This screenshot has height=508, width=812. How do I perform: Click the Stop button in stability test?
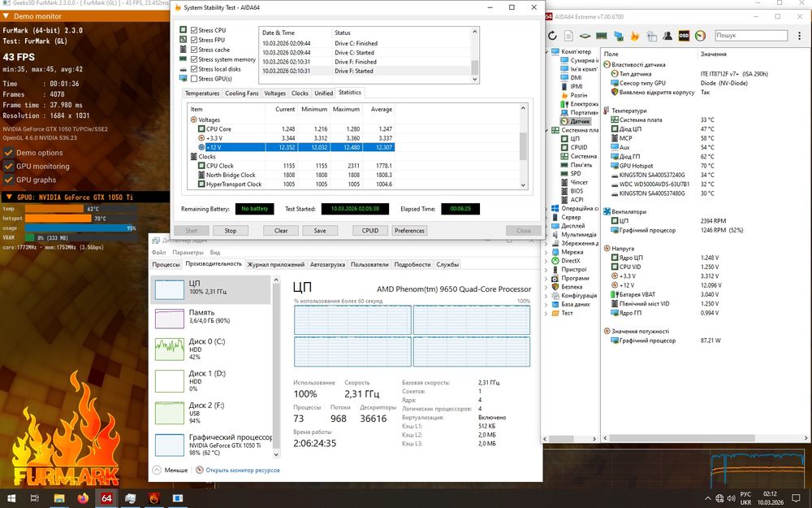(231, 231)
